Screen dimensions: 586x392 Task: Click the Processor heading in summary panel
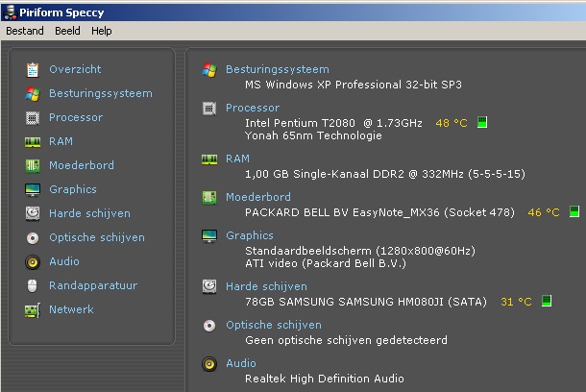coord(253,108)
